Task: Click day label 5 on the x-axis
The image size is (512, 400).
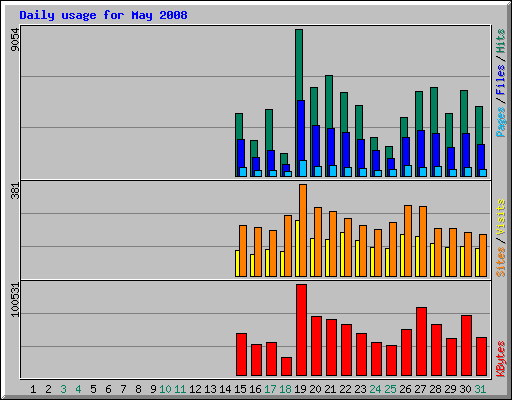Action: point(93,389)
